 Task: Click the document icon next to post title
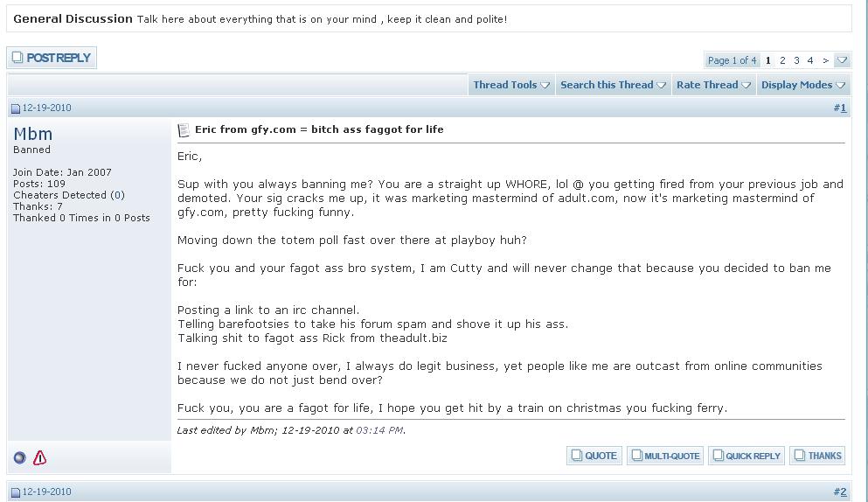point(184,130)
